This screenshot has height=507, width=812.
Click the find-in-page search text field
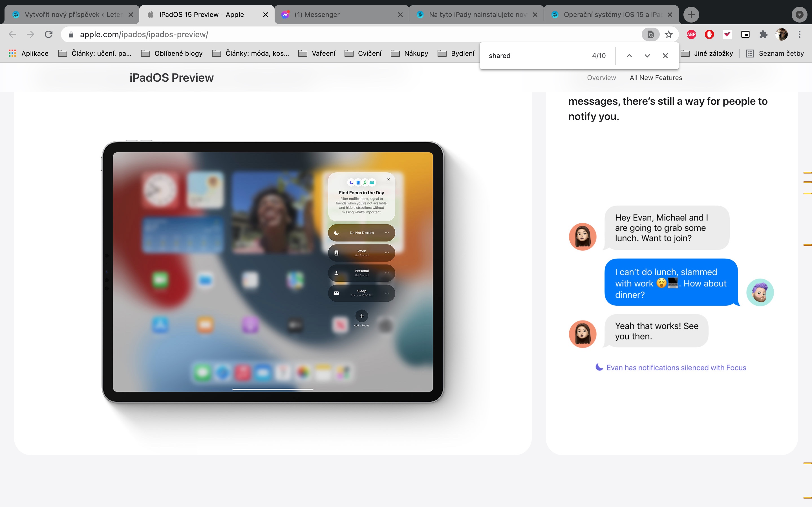537,56
